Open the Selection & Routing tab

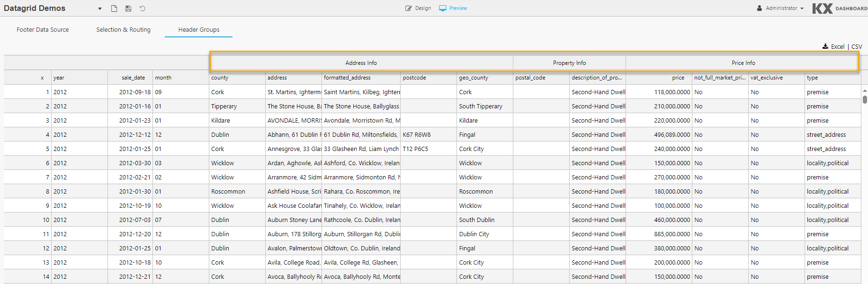point(123,30)
